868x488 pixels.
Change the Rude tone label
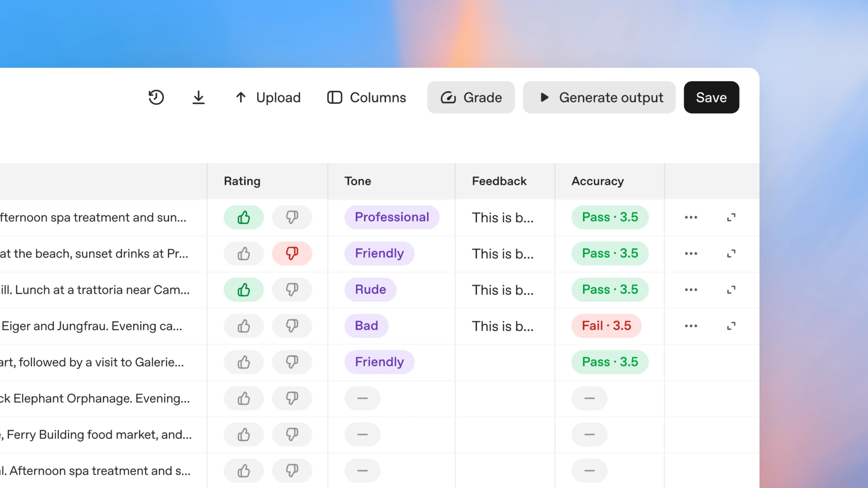(x=370, y=290)
